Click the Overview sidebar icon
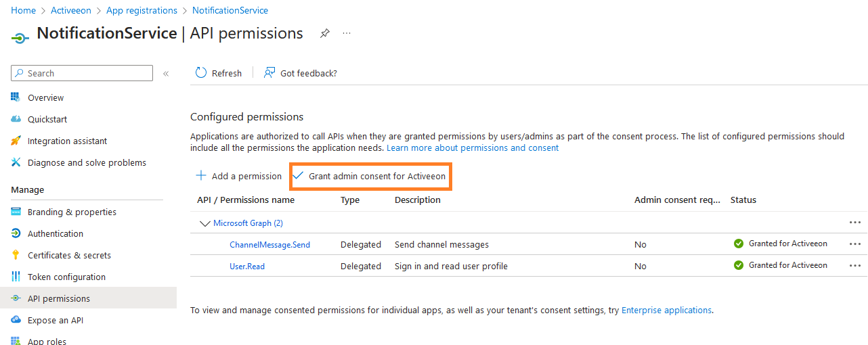The width and height of the screenshot is (868, 345). coord(16,97)
